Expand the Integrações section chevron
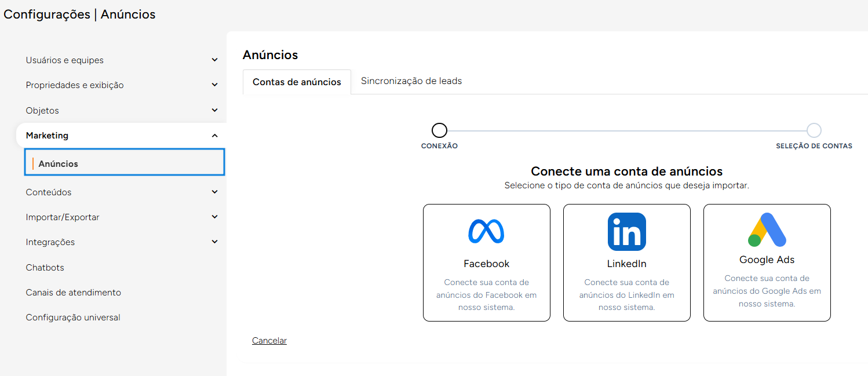The image size is (868, 376). click(x=214, y=242)
